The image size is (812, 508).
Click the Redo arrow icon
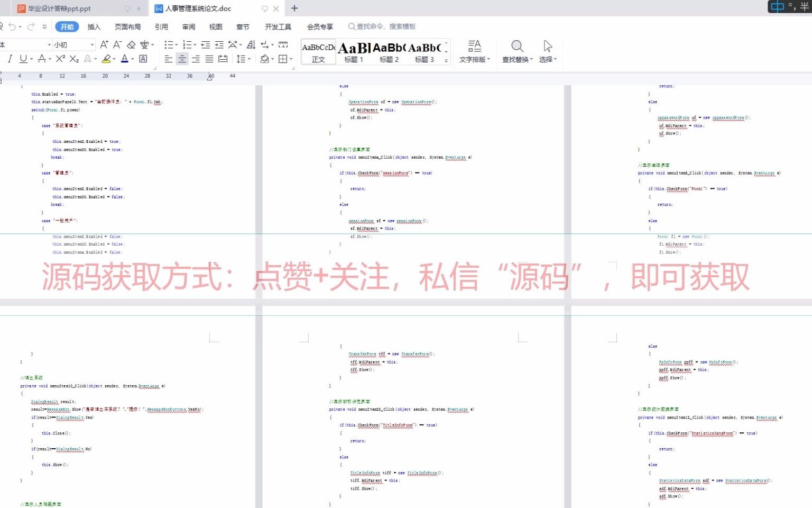[31, 26]
